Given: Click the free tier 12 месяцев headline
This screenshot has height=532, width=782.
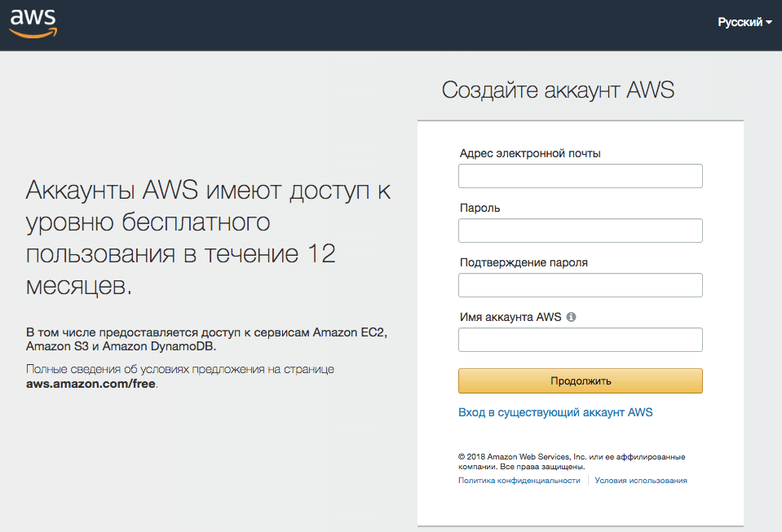Looking at the screenshot, I should [x=208, y=238].
